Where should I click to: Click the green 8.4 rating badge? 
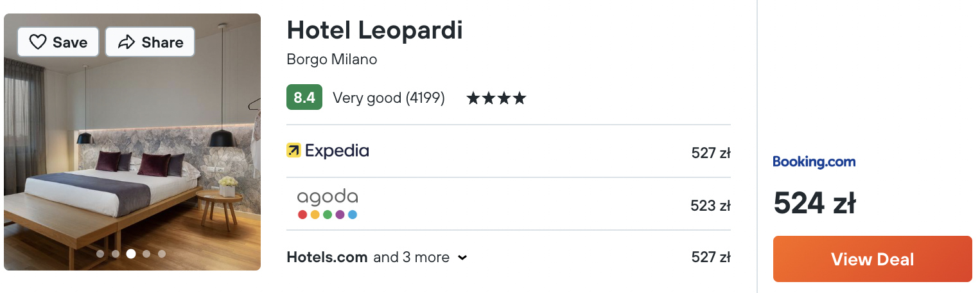point(304,98)
